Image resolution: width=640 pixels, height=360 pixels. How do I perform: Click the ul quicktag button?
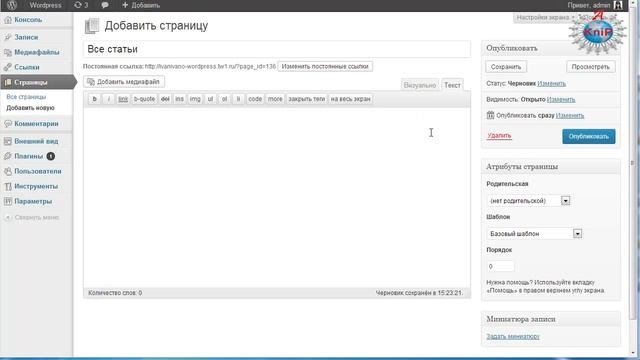point(210,99)
